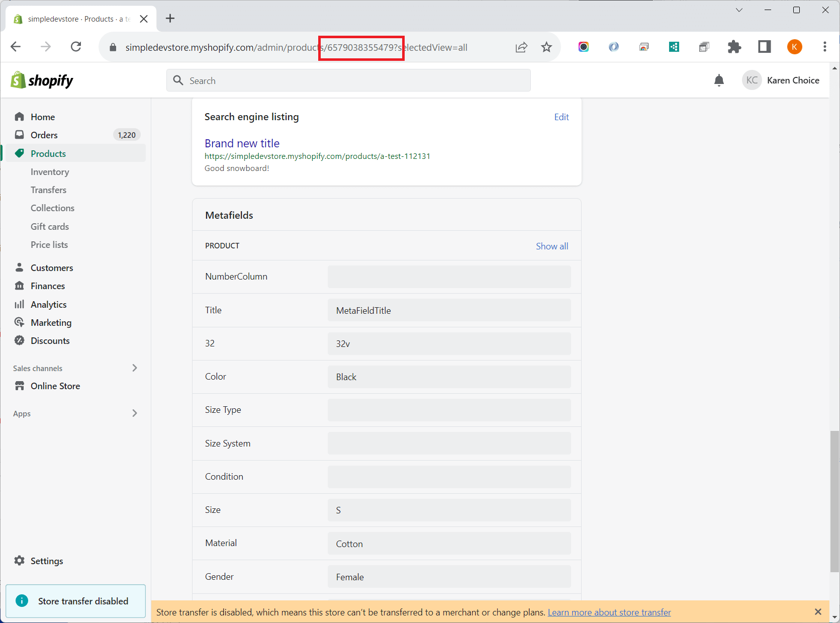Show all product metafields
This screenshot has height=623, width=840.
(x=552, y=246)
